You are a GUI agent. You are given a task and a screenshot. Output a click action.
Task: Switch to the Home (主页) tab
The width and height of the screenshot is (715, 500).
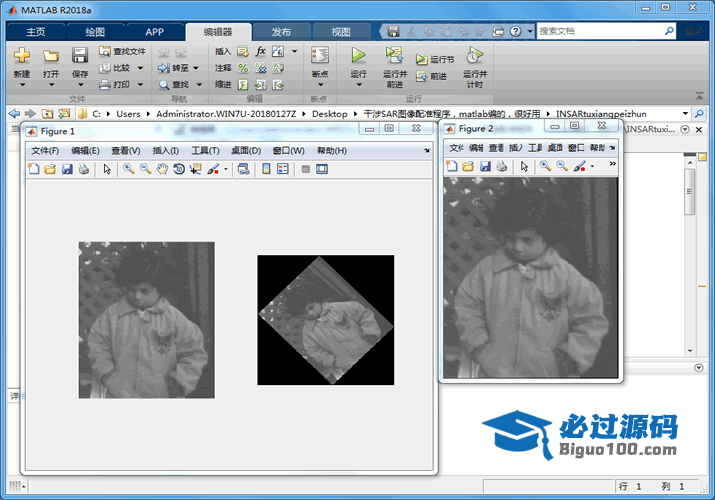36,32
